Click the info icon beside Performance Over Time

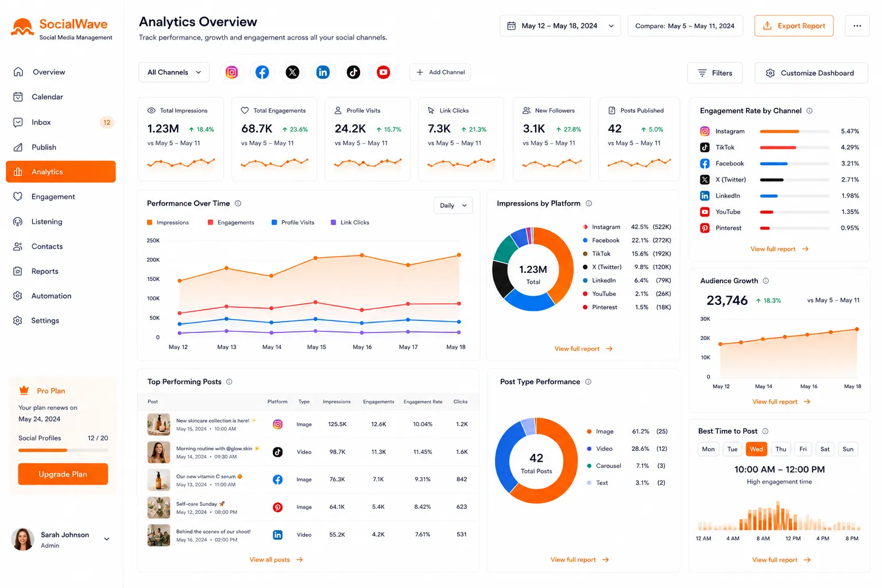click(238, 203)
